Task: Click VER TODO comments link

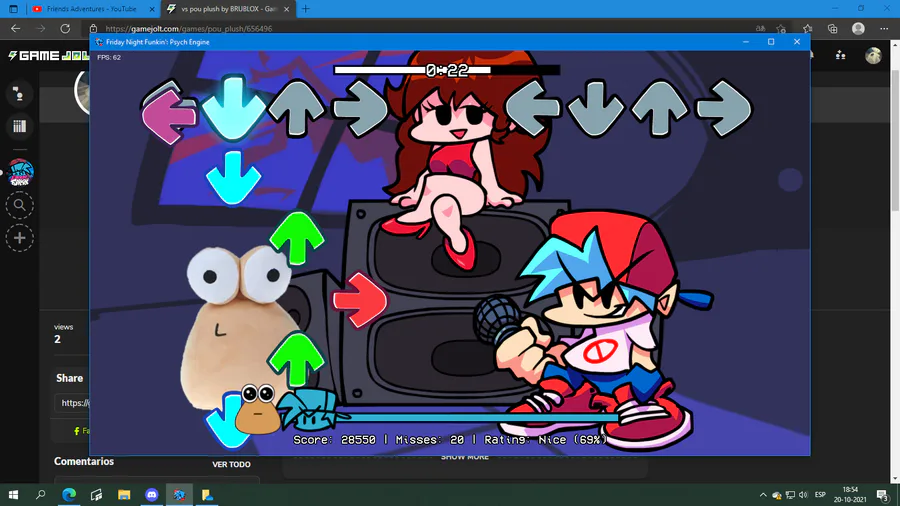Action: click(231, 464)
